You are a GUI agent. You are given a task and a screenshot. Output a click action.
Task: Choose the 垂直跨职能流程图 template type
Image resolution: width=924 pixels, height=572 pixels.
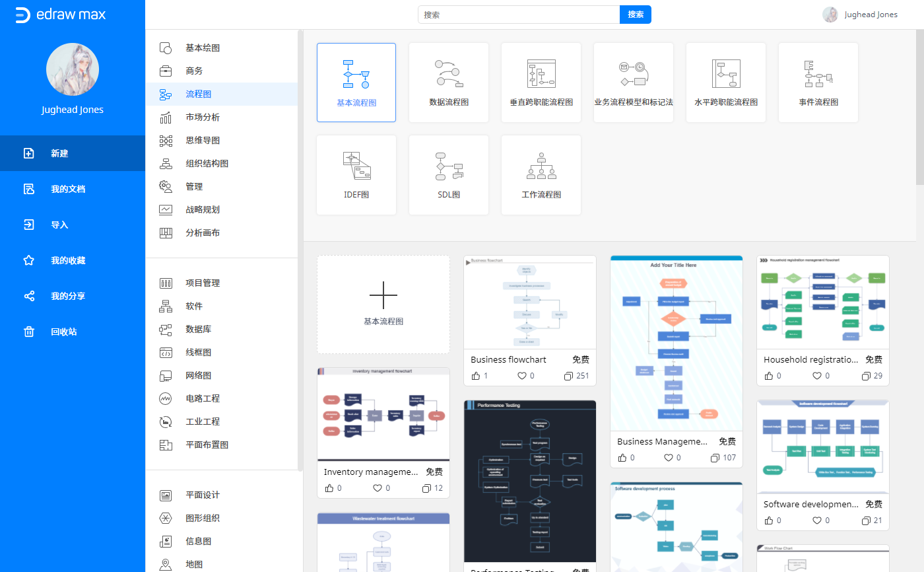point(541,83)
